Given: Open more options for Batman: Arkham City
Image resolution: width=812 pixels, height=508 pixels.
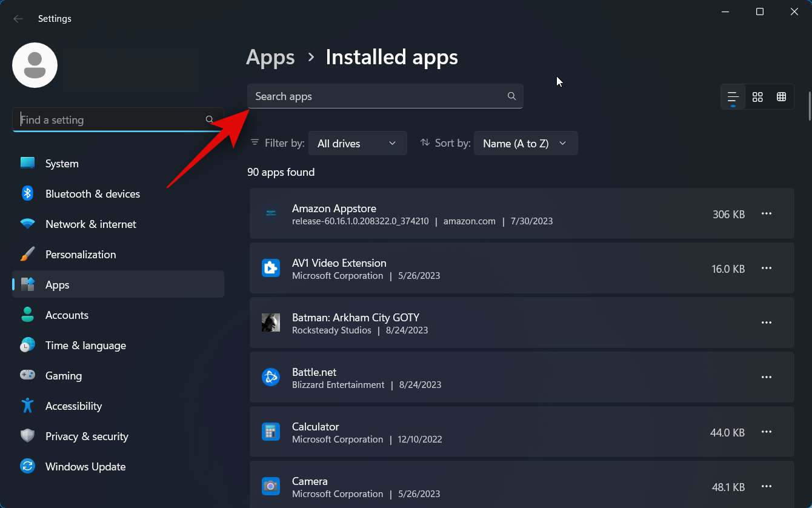Looking at the screenshot, I should tap(766, 323).
